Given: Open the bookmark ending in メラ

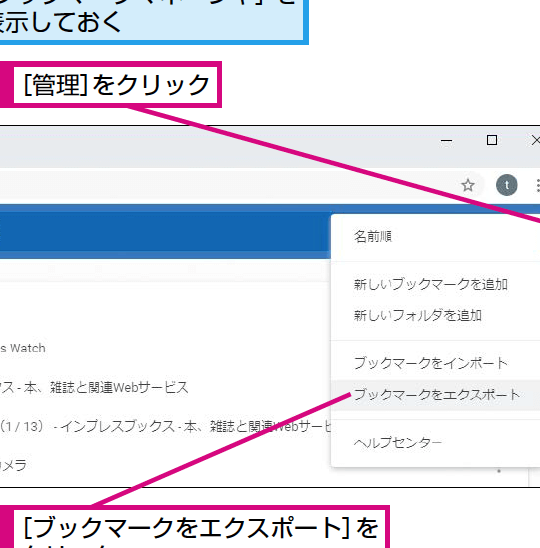Looking at the screenshot, I should [13, 465].
